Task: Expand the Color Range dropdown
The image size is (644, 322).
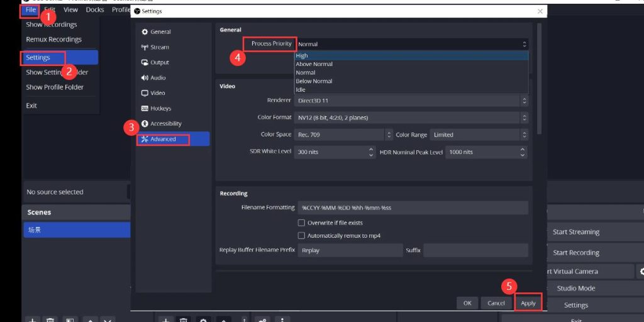Action: pos(479,135)
